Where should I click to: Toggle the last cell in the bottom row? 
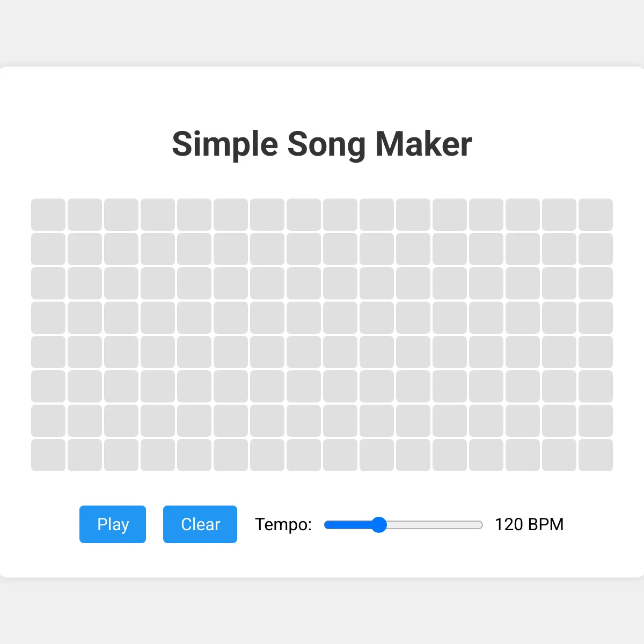point(596,455)
